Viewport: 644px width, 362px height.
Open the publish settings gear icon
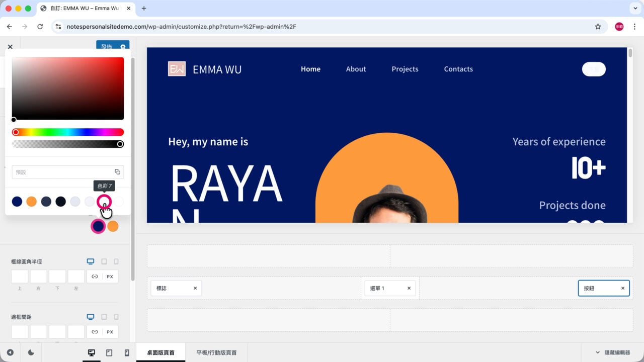tap(123, 46)
